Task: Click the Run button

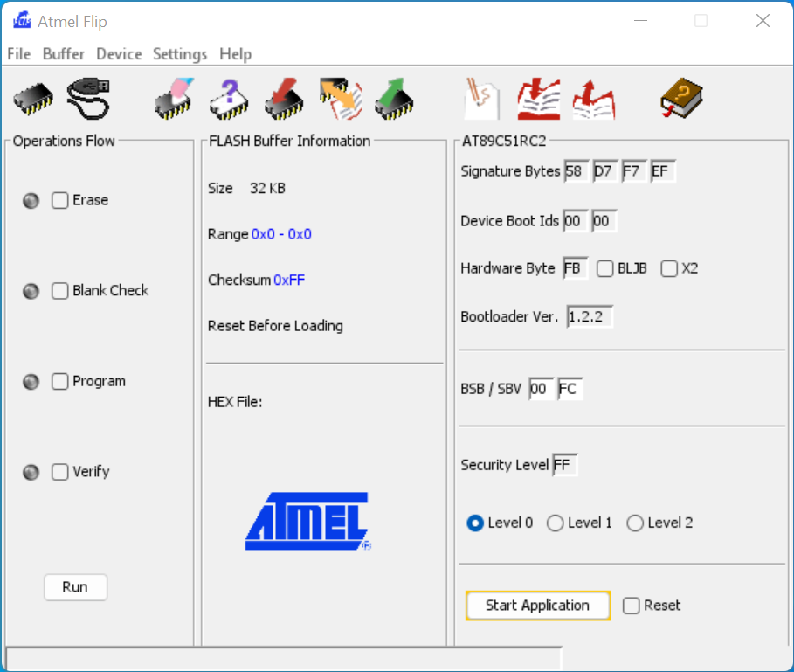Action: click(75, 587)
